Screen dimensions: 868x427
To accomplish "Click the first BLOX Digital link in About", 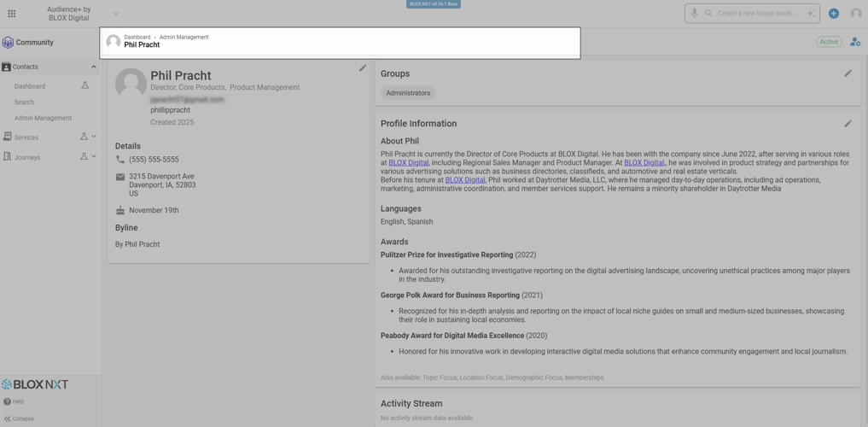I will (409, 163).
